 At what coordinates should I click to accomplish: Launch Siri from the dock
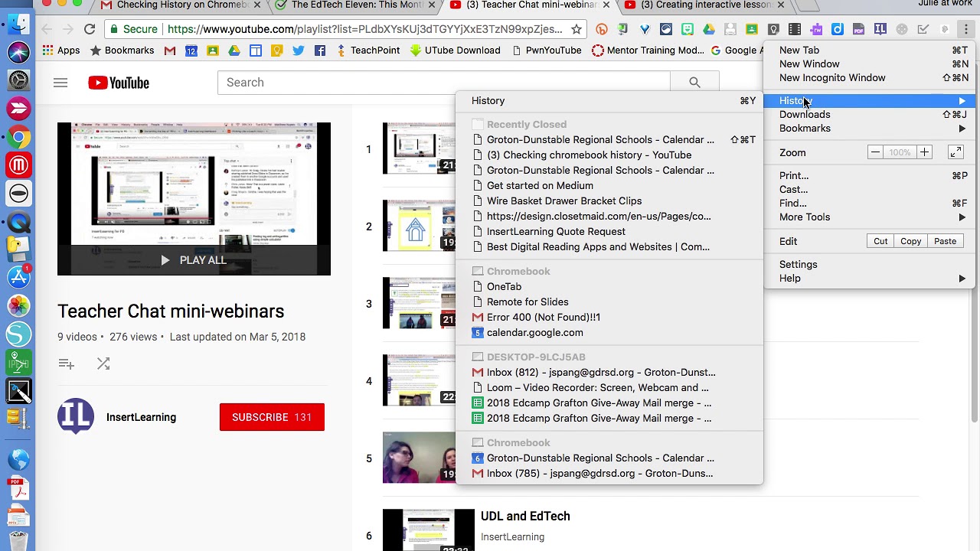(18, 51)
